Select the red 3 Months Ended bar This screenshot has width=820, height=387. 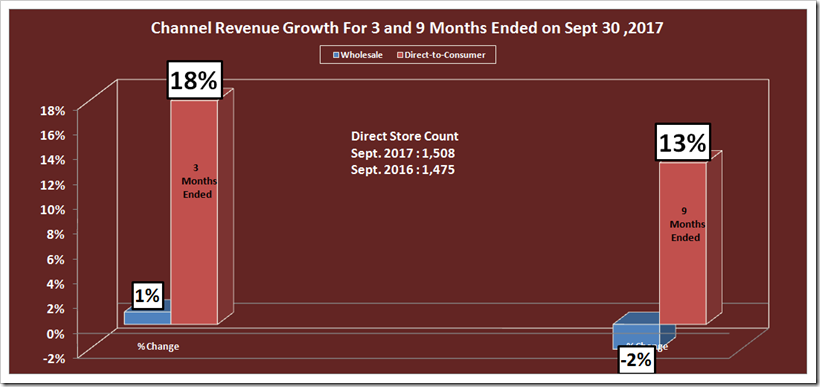pyautogui.click(x=194, y=212)
